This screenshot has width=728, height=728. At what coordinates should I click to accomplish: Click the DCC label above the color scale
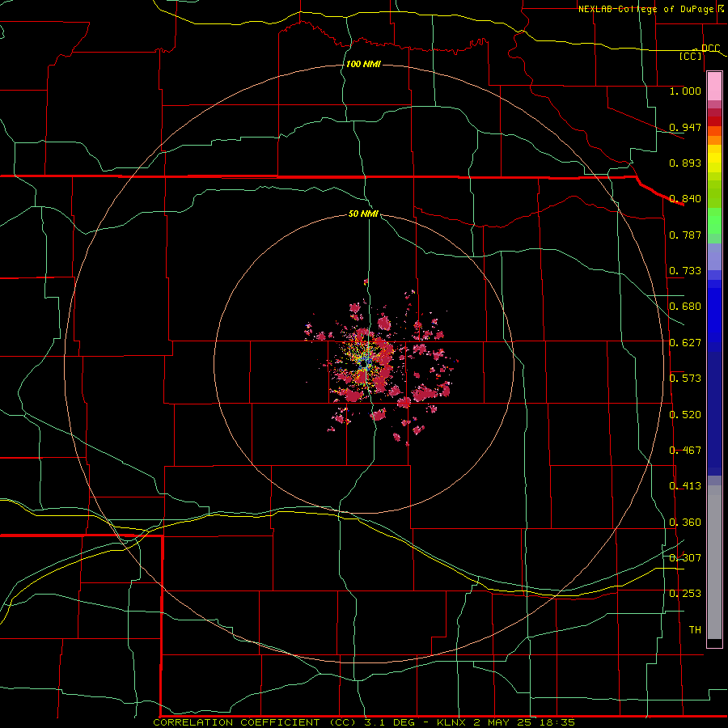(x=711, y=48)
